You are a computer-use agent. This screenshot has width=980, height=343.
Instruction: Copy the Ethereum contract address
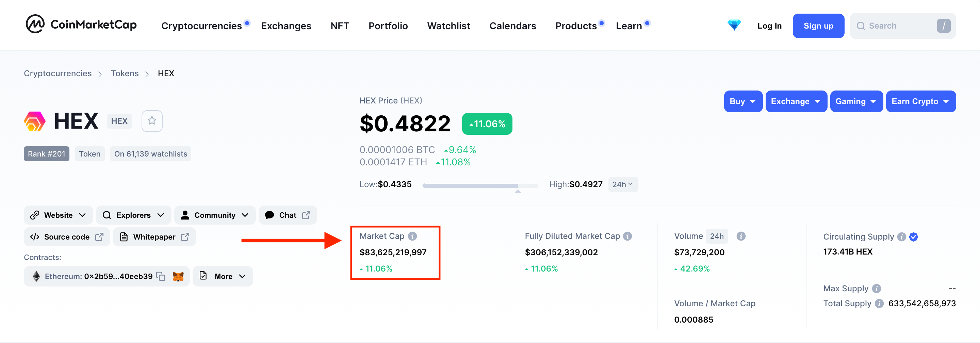click(161, 276)
